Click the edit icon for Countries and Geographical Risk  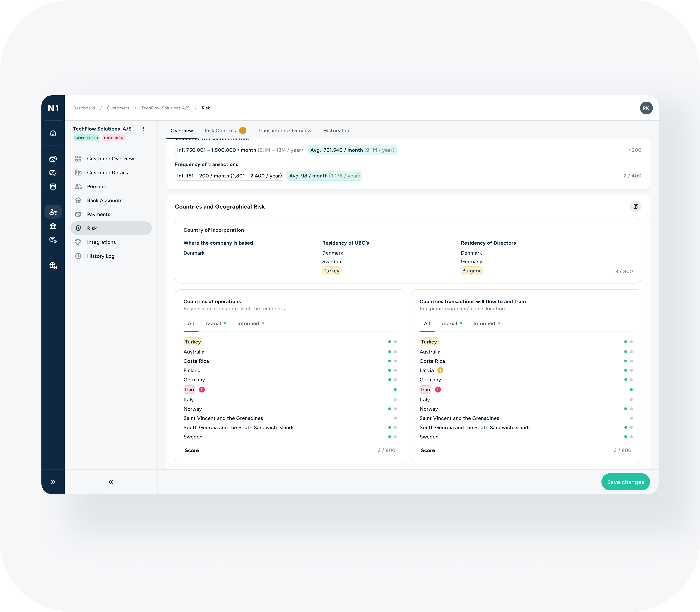[635, 206]
